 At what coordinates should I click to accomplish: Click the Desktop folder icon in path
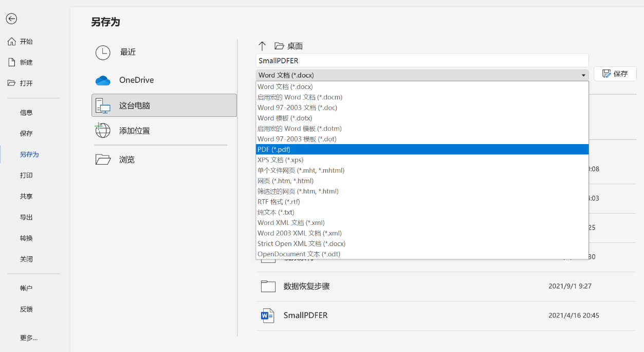[280, 46]
